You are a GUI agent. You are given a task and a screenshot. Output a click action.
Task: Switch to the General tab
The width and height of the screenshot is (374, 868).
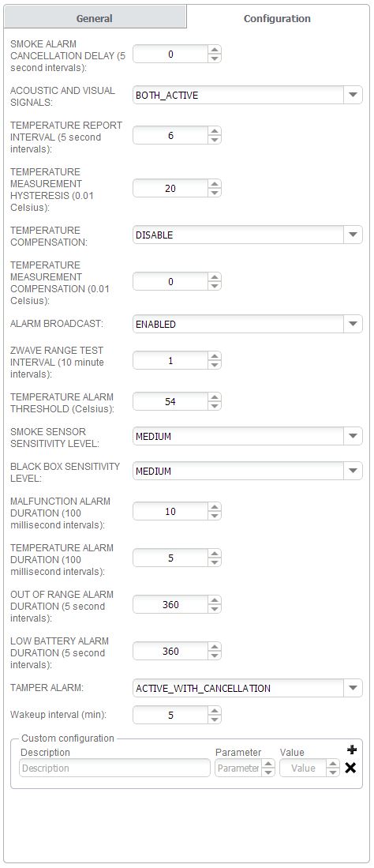point(95,18)
